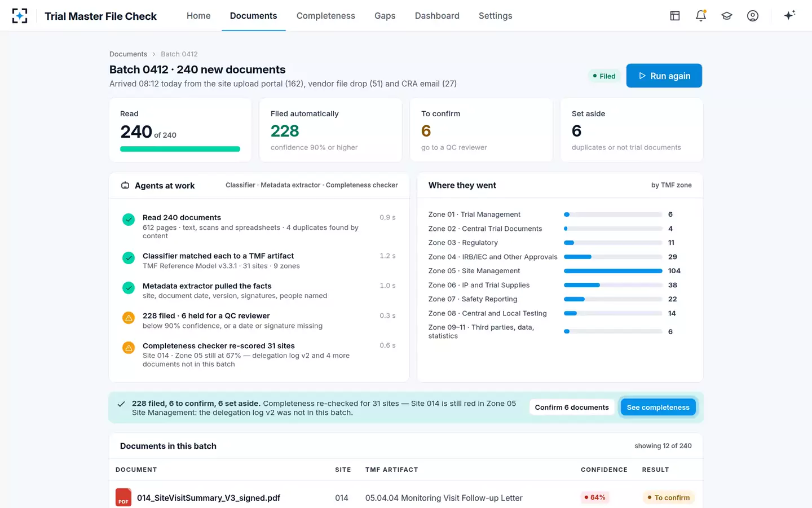Screen dimensions: 812x508
Task: Select Zone 04 IRB/IEC and Other Approvals row
Action: (x=560, y=257)
